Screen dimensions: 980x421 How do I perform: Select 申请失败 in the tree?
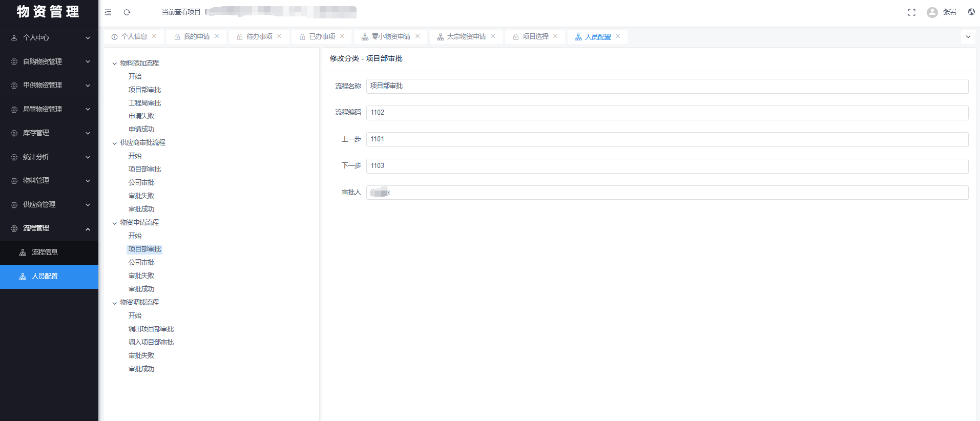click(141, 116)
